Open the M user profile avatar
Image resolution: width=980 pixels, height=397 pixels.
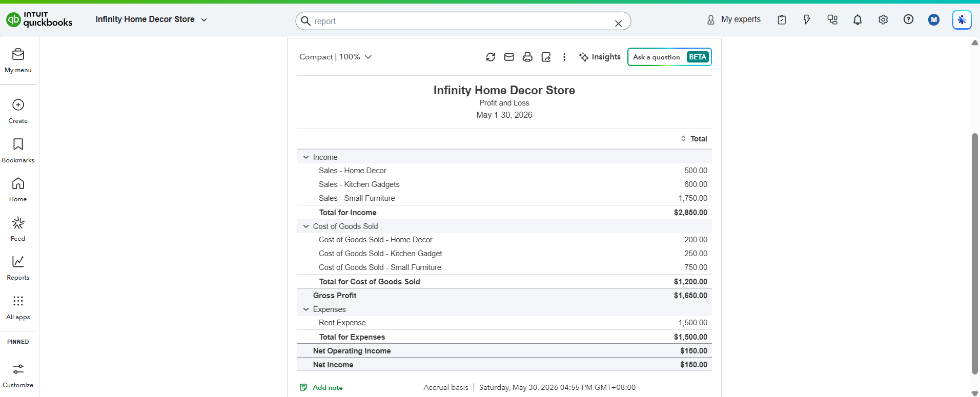coord(934,19)
